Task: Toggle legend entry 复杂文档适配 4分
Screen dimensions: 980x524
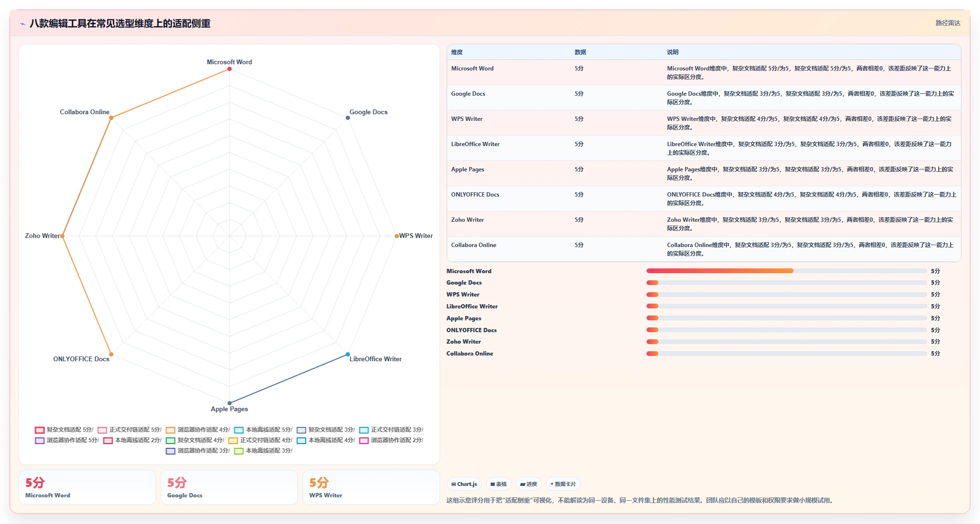Action: (x=195, y=440)
